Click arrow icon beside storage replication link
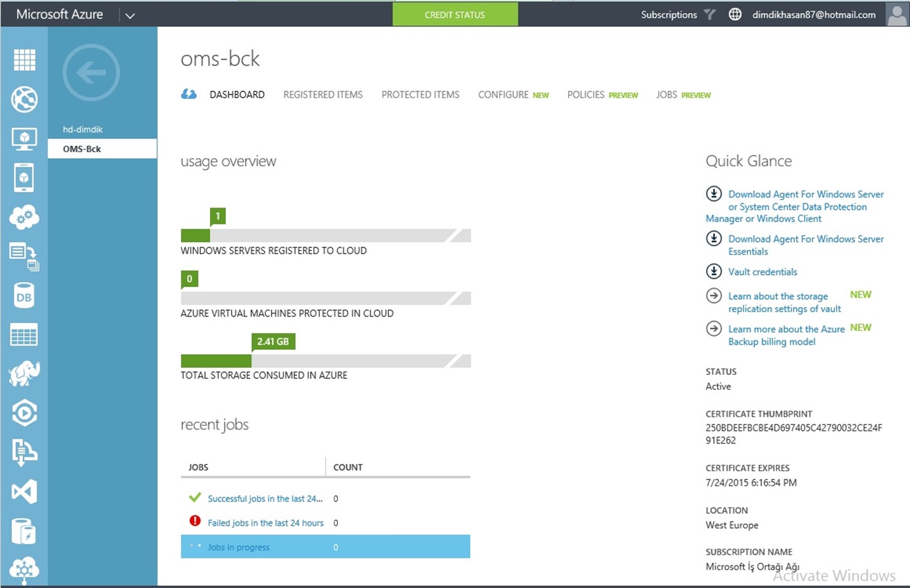910x588 pixels. click(x=714, y=296)
